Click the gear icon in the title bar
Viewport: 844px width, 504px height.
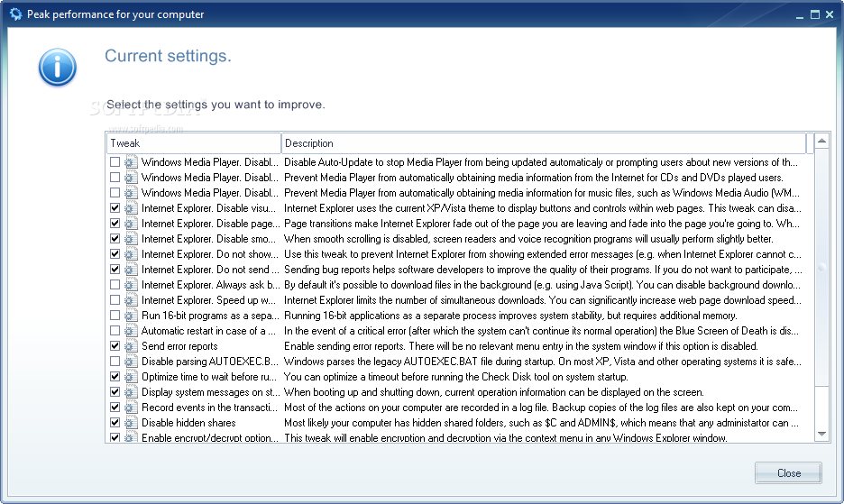click(15, 14)
